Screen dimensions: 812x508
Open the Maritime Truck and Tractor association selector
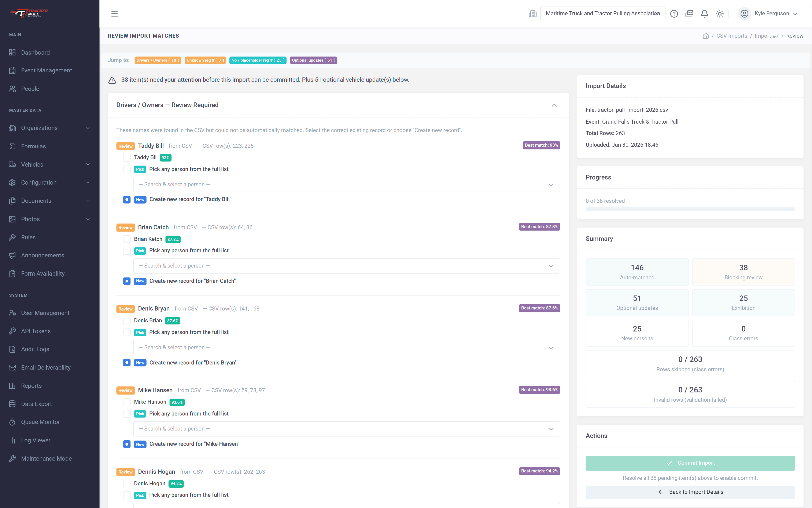tap(603, 14)
